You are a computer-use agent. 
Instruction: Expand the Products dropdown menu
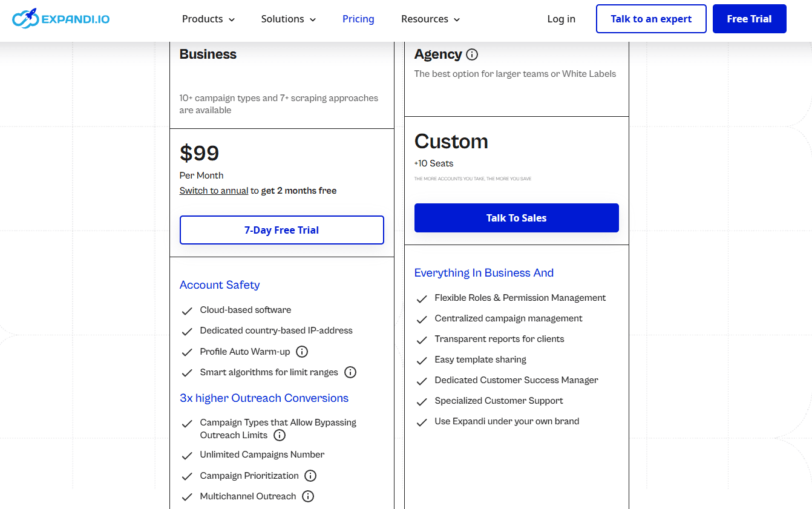(x=208, y=19)
